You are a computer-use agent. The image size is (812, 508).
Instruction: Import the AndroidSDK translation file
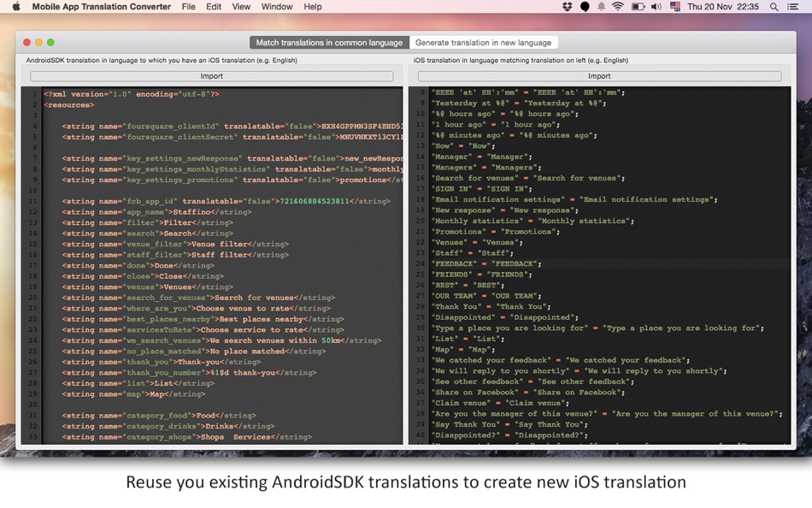coord(212,76)
